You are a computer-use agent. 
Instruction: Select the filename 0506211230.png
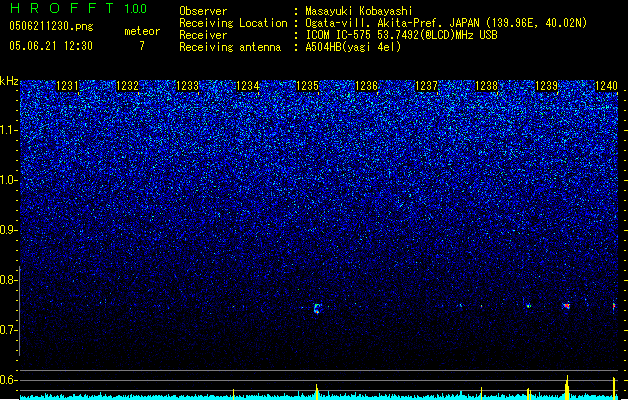51,27
